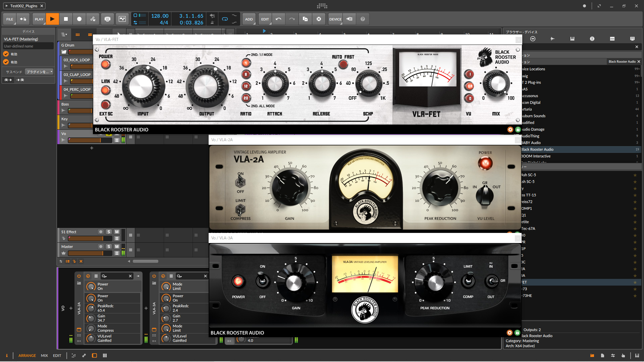644x362 pixels.
Task: Toggle VLA-3A red POWER button
Action: click(x=238, y=281)
